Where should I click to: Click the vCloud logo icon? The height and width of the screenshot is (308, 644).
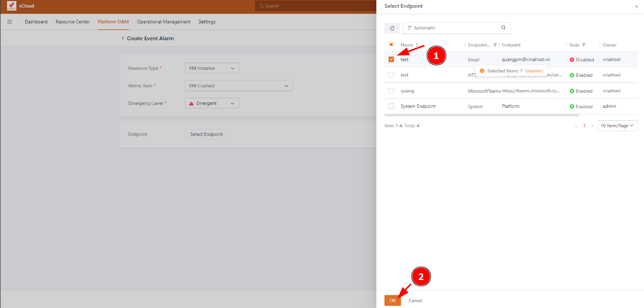11,6
